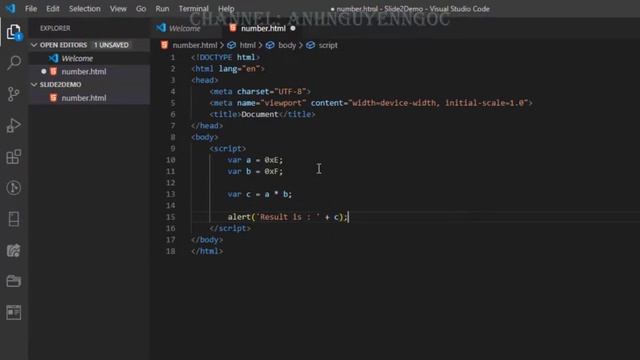Open the Edit menu
The image size is (640, 360).
52,9
